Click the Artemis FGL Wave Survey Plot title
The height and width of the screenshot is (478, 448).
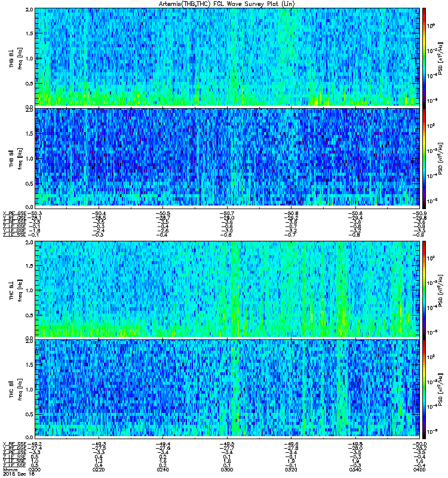point(226,4)
